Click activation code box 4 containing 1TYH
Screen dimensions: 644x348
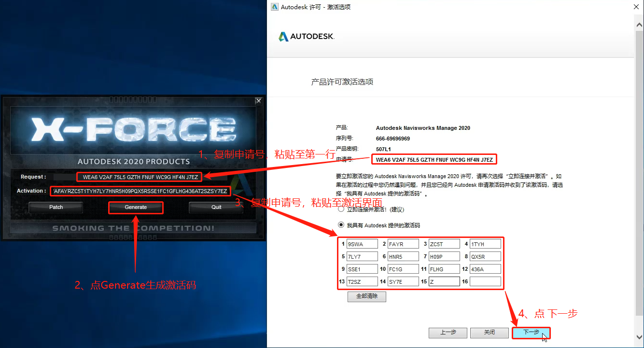point(485,244)
